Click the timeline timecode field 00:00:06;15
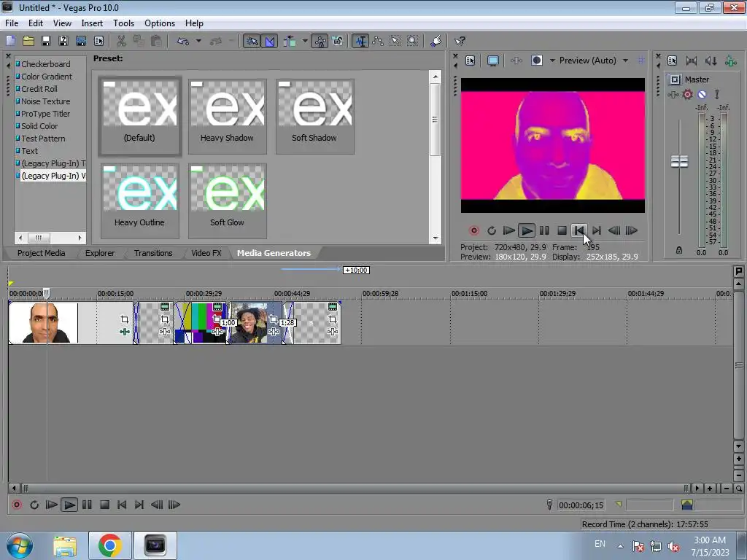The image size is (747, 560). coord(581,505)
